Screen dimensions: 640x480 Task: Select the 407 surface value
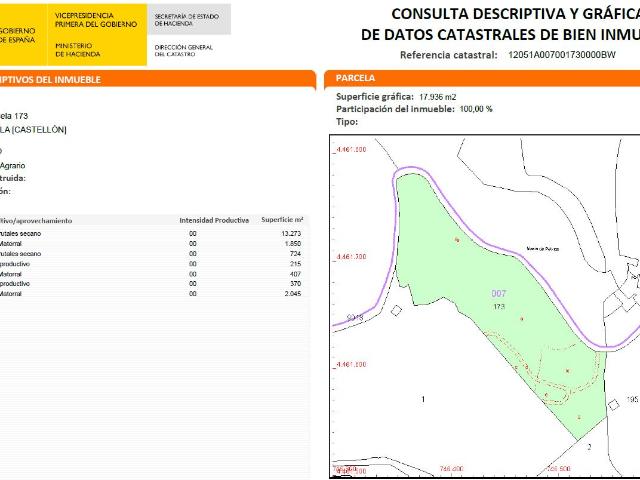click(x=295, y=274)
